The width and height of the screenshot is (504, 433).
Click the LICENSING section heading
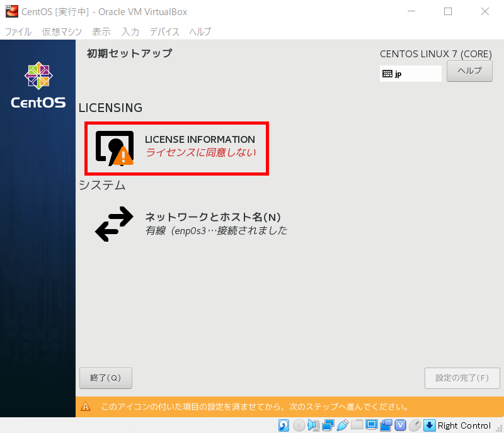[111, 108]
